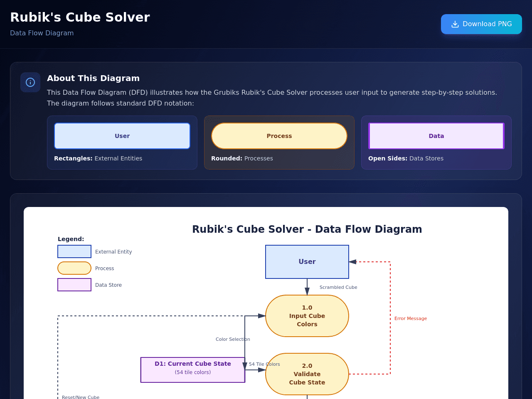Viewport: 532px width, 399px height.
Task: Click the download arrow icon
Action: [x=455, y=24]
